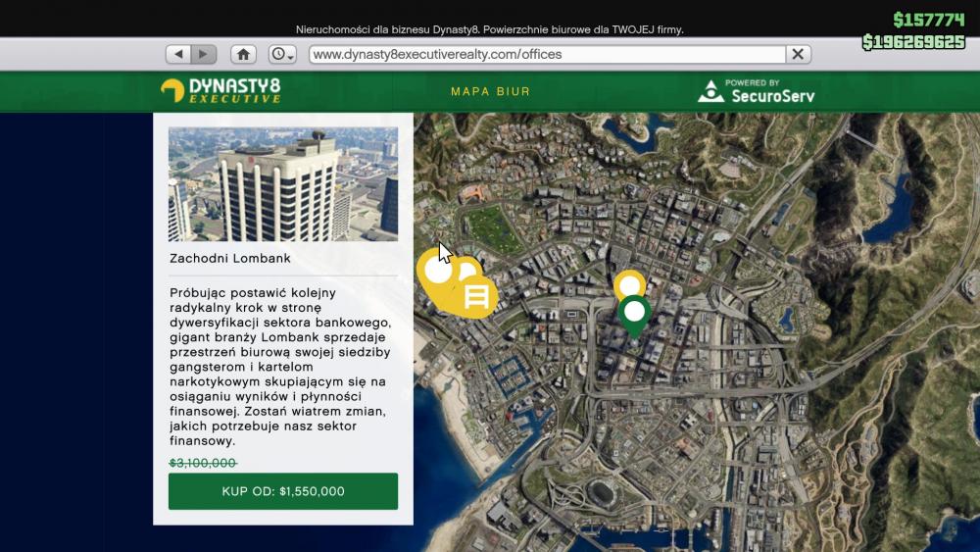Go forward with the browser forward arrow
980x552 pixels.
(x=204, y=54)
